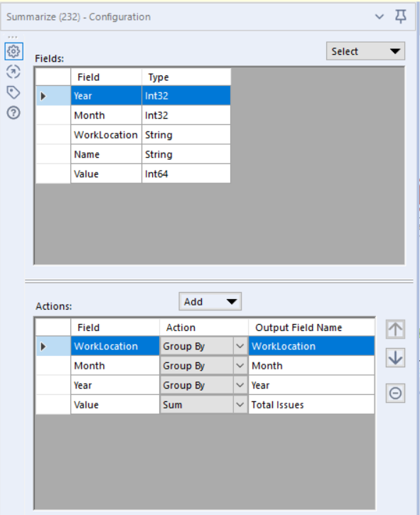Expand the configuration window chevron menu
Viewport: 420px width, 515px height.
pyautogui.click(x=379, y=16)
